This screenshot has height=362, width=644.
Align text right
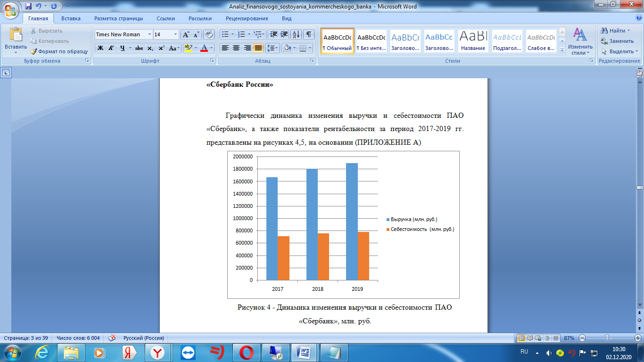[x=247, y=48]
